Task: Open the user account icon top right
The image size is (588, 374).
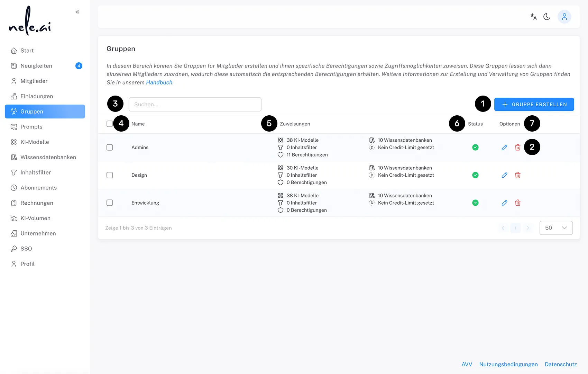Action: pos(564,16)
